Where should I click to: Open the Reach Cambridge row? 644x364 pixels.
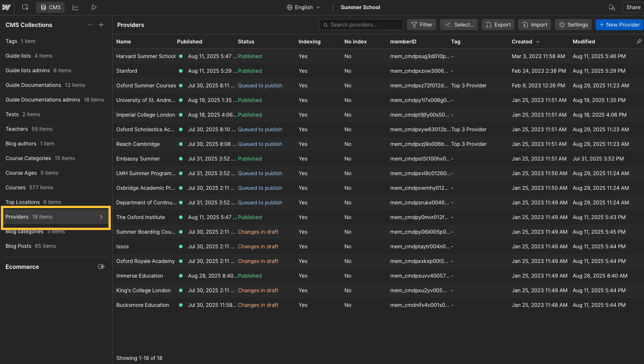pos(378,144)
